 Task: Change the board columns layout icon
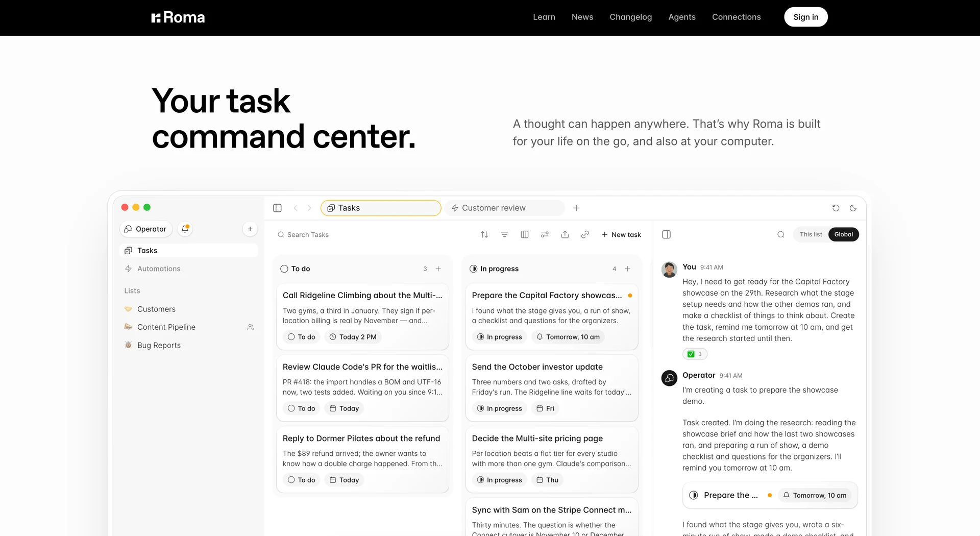524,234
